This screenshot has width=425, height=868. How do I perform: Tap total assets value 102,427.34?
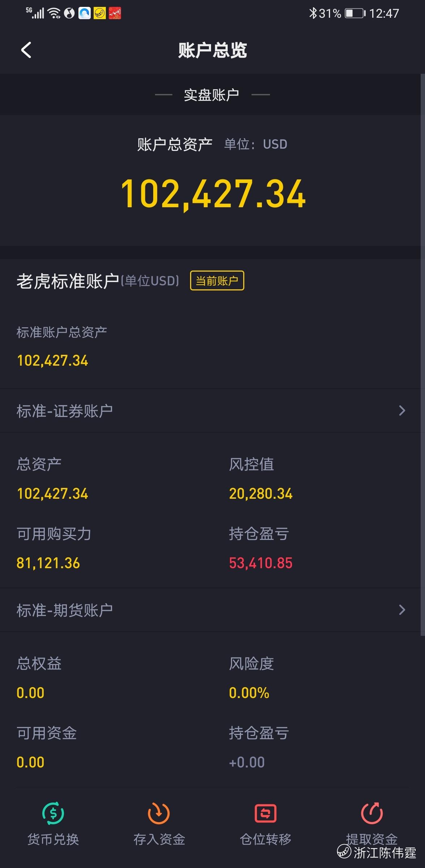pyautogui.click(x=213, y=194)
